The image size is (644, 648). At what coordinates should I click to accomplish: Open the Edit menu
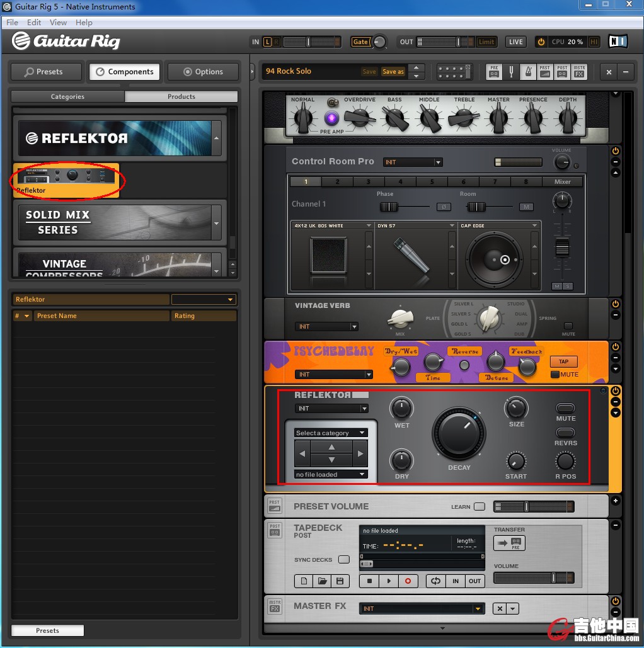34,22
